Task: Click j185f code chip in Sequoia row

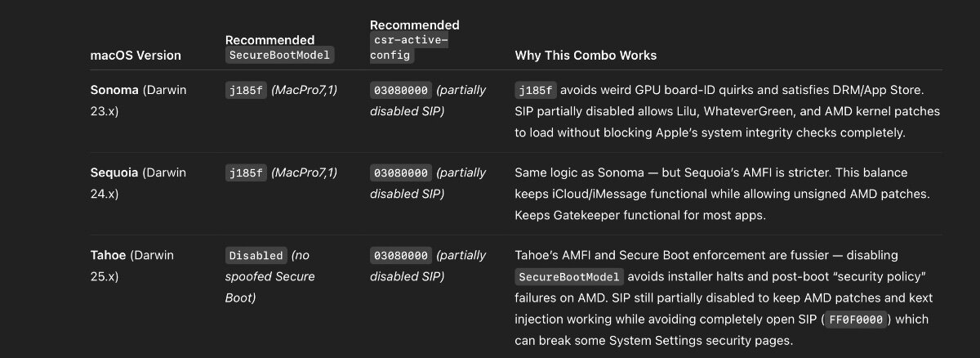Action: pyautogui.click(x=246, y=172)
